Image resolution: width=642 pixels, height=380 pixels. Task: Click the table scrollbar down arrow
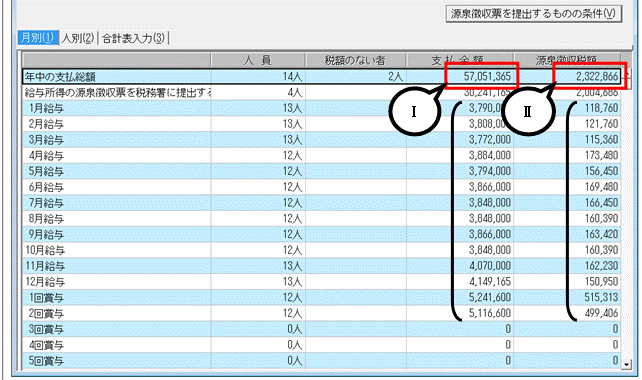[626, 364]
